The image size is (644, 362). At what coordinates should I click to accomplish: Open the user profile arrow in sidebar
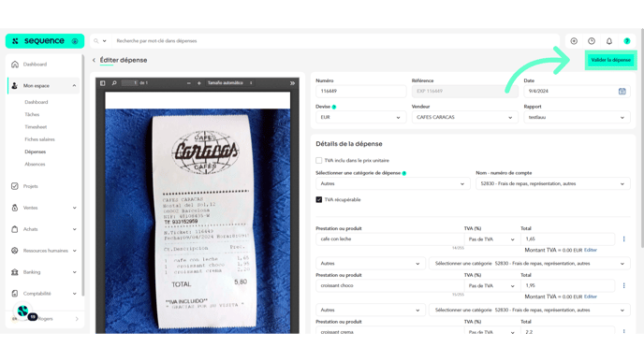[77, 319]
